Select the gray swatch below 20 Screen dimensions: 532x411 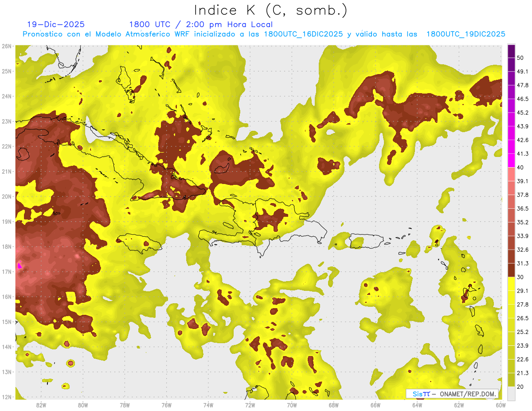(511, 393)
